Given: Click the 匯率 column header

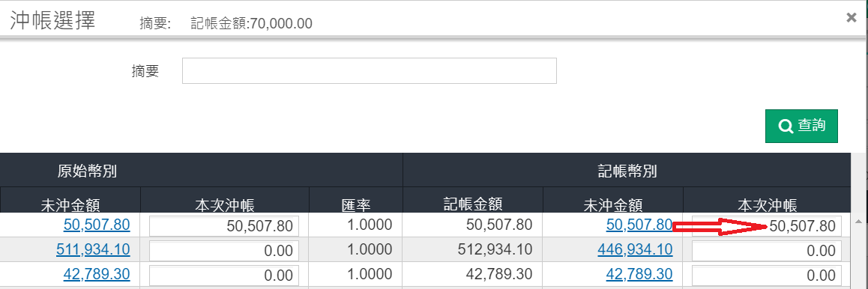Looking at the screenshot, I should [356, 205].
